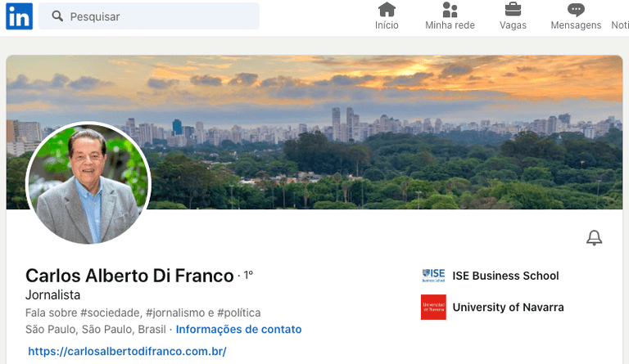The image size is (629, 364).
Task: Open Informações de contato link
Action: [x=238, y=329]
